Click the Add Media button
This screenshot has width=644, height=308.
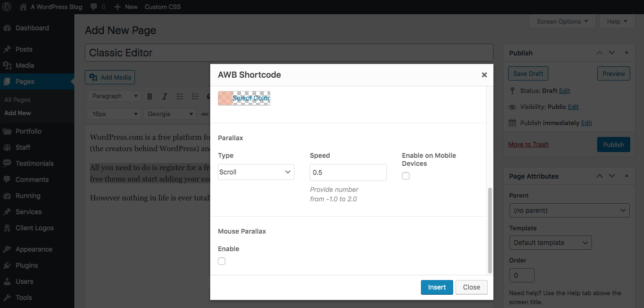click(x=110, y=77)
